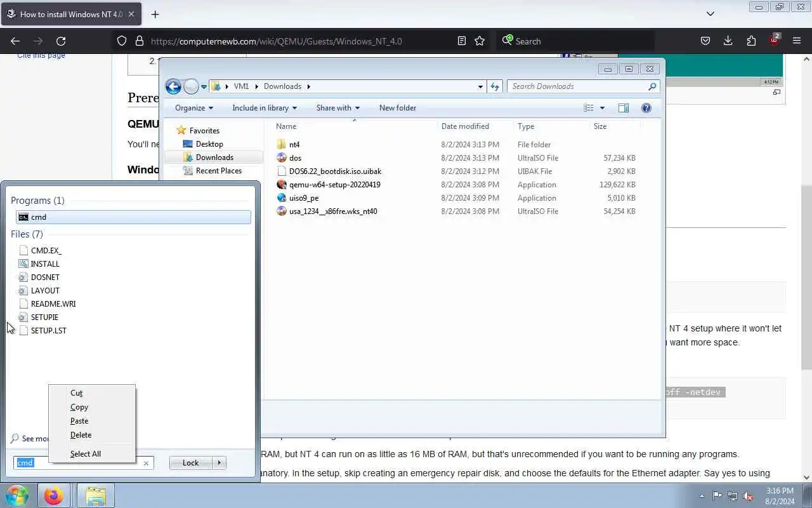Screen dimensions: 812x508
Task: Sort by the Date modified column
Action: point(476,126)
